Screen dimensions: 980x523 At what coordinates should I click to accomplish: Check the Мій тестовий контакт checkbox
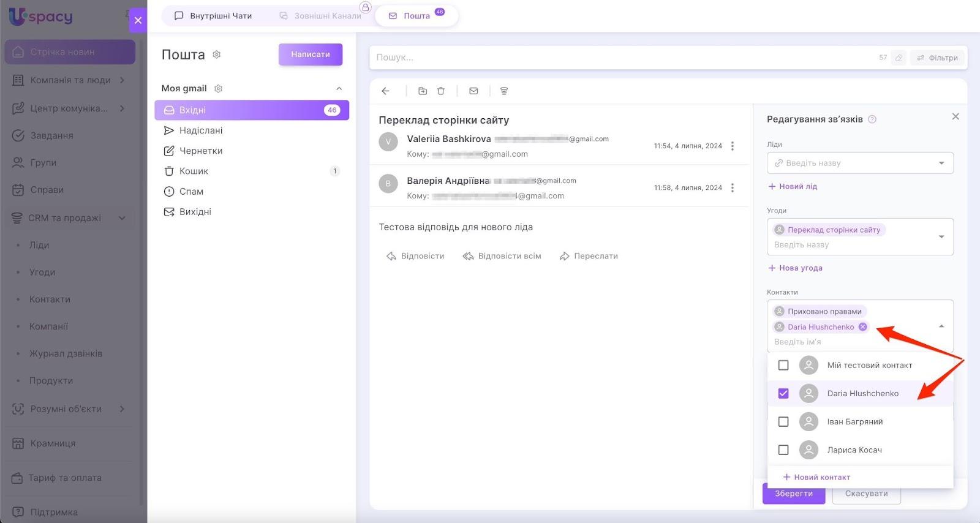(x=783, y=366)
